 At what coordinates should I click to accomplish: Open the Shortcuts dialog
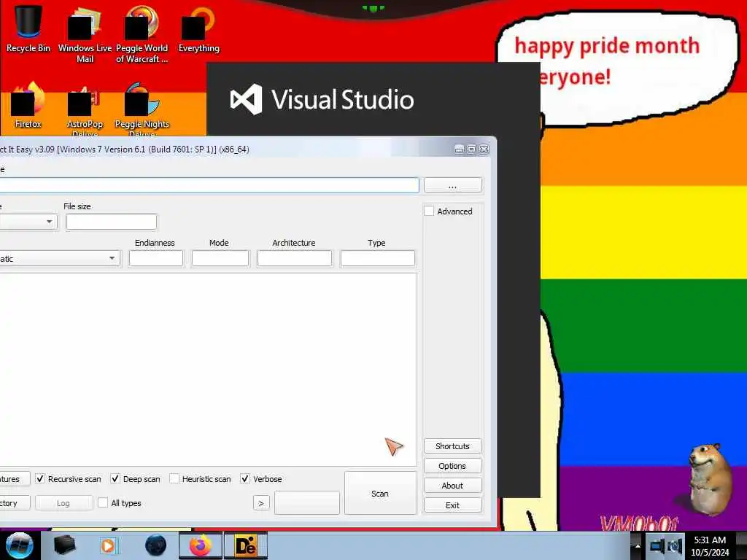452,446
